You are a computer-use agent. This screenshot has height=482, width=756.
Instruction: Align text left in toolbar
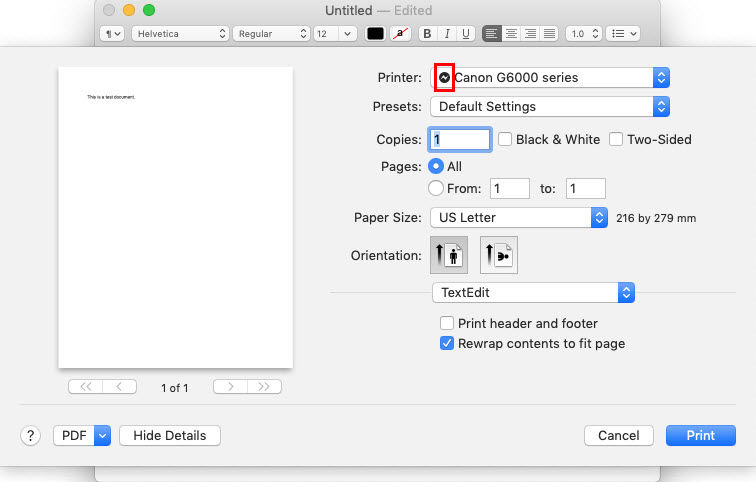(491, 34)
